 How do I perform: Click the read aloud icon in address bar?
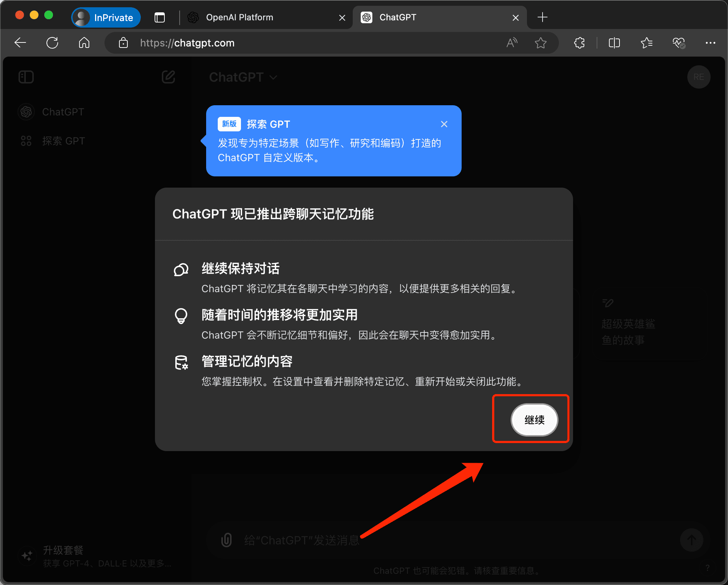point(512,43)
